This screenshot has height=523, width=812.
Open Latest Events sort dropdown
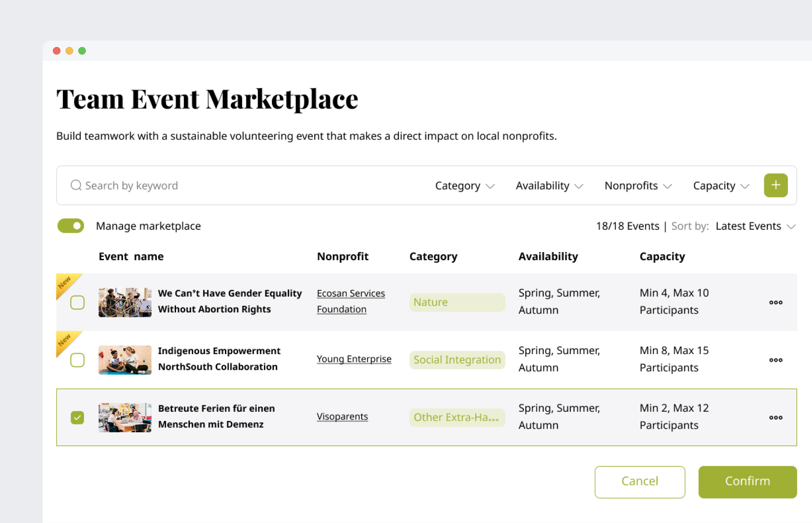pyautogui.click(x=755, y=226)
